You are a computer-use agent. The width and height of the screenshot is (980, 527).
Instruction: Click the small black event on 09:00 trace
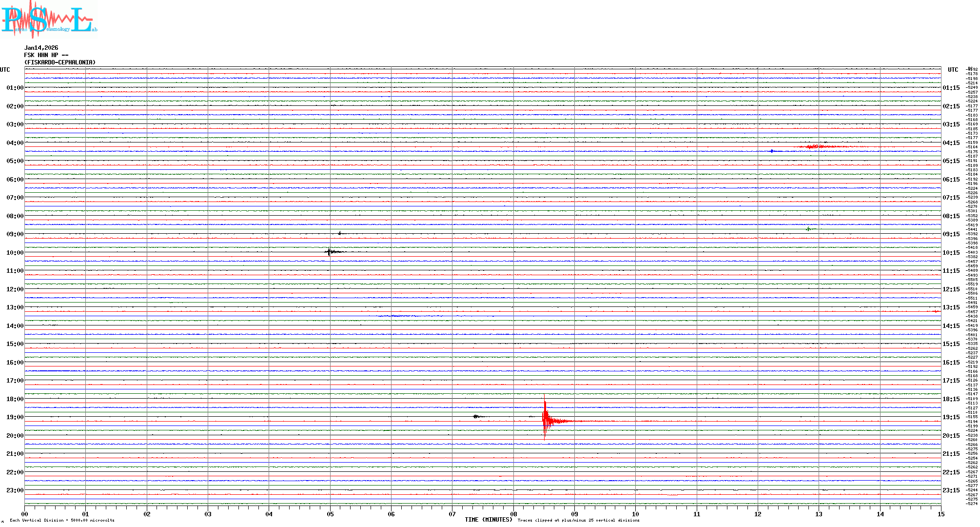(340, 233)
